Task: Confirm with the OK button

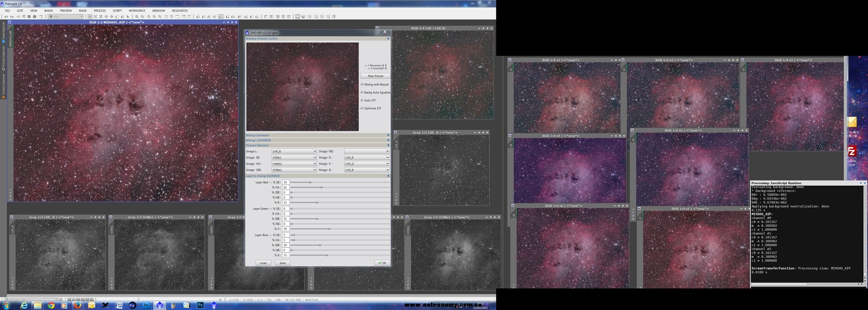Action: 382,263
